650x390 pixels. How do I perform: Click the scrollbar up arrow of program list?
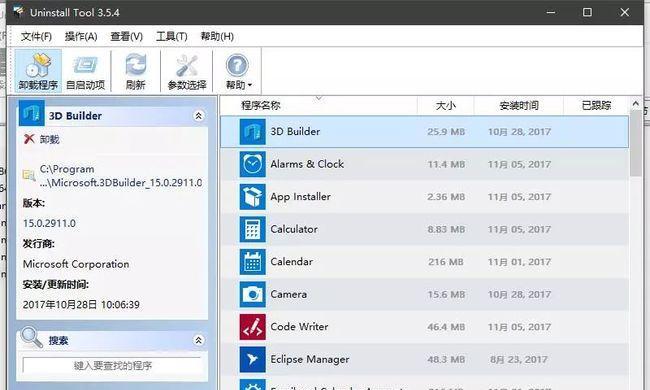point(636,104)
